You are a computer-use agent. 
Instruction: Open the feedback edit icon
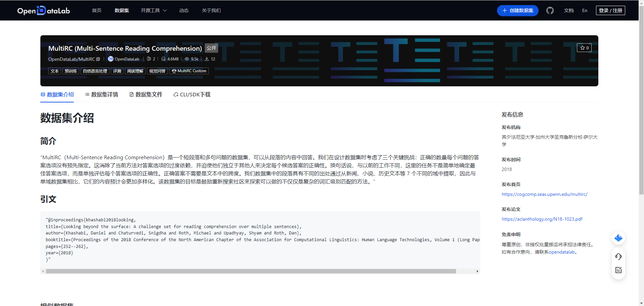618,270
